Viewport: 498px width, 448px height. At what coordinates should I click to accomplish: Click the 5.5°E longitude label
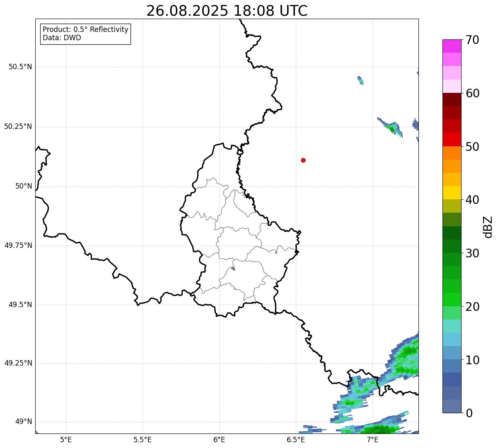[143, 440]
